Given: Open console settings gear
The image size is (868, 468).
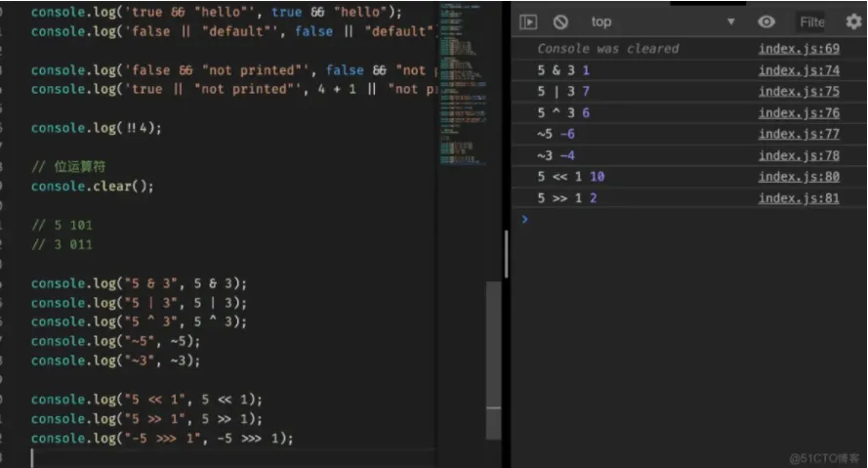Looking at the screenshot, I should [853, 22].
